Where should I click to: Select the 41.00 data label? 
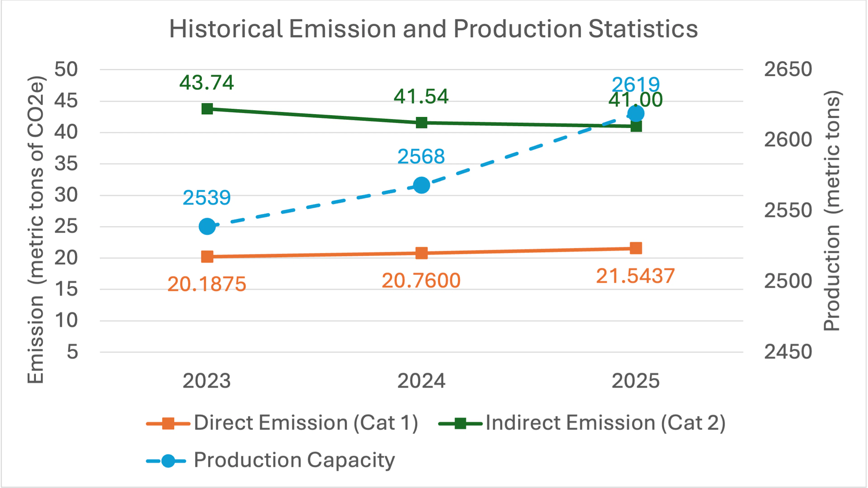coord(635,100)
